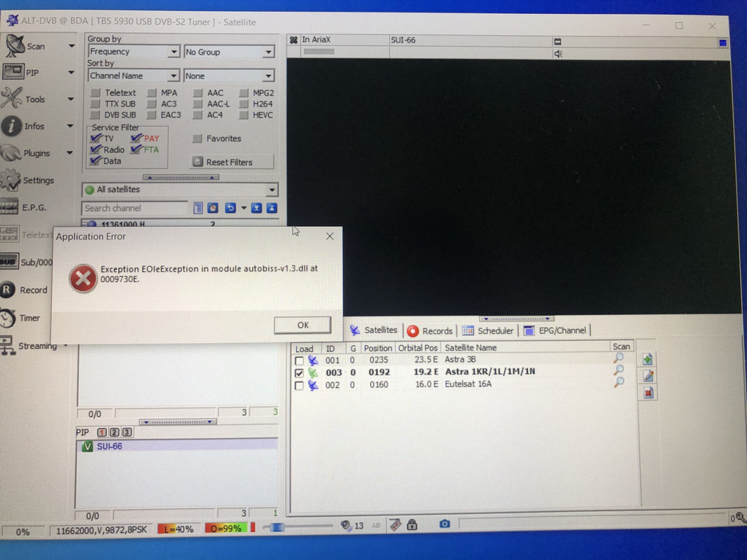Open the Streaming network icon
Viewport: 747px width, 560px height.
pyautogui.click(x=7, y=345)
